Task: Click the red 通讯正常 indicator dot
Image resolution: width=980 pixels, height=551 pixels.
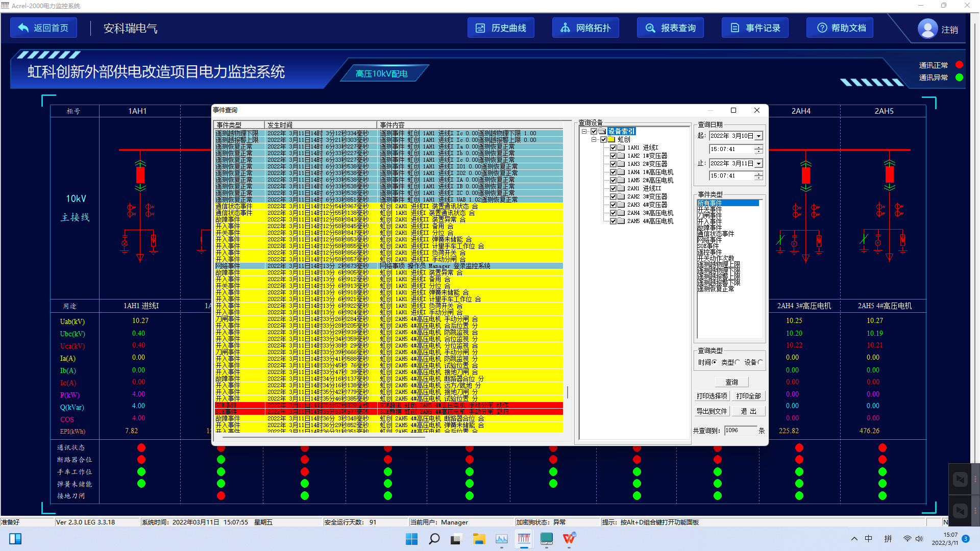Action: pyautogui.click(x=959, y=65)
